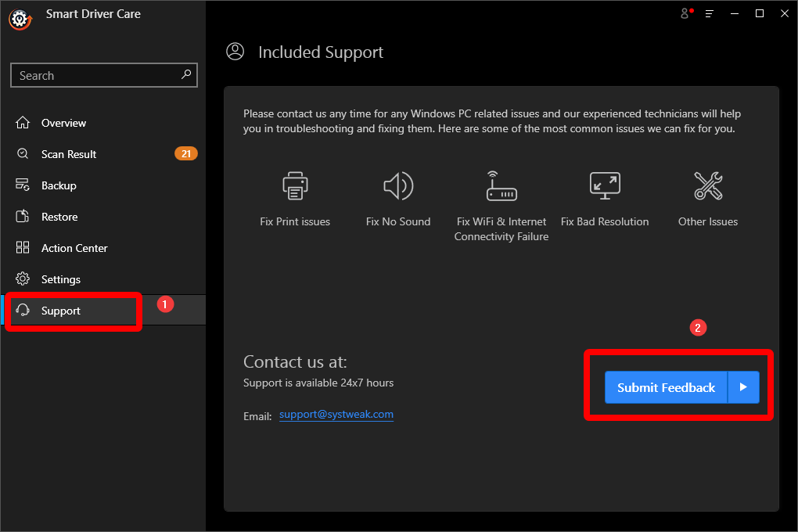Minimize the Smart Driver Care window
Screen dimensions: 798x532
pos(735,14)
